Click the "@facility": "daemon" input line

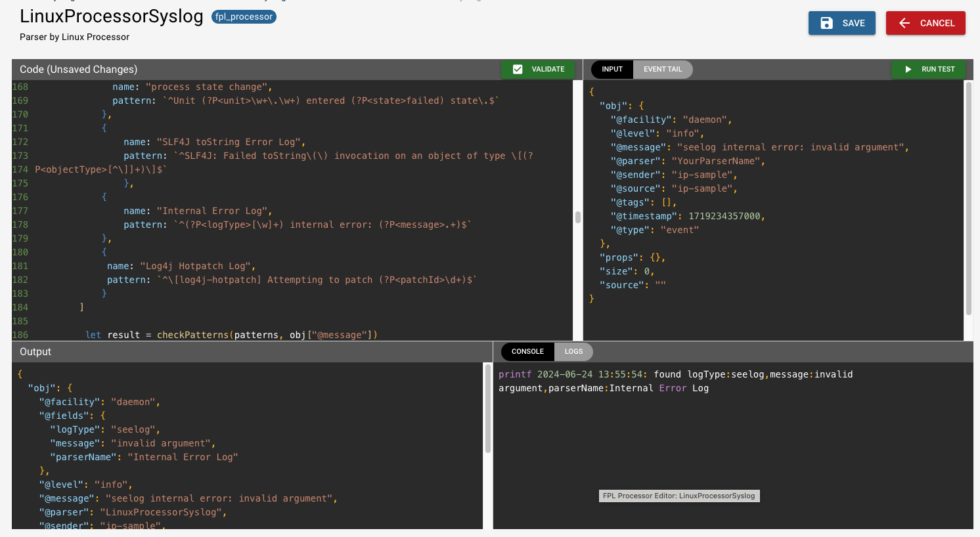(671, 119)
